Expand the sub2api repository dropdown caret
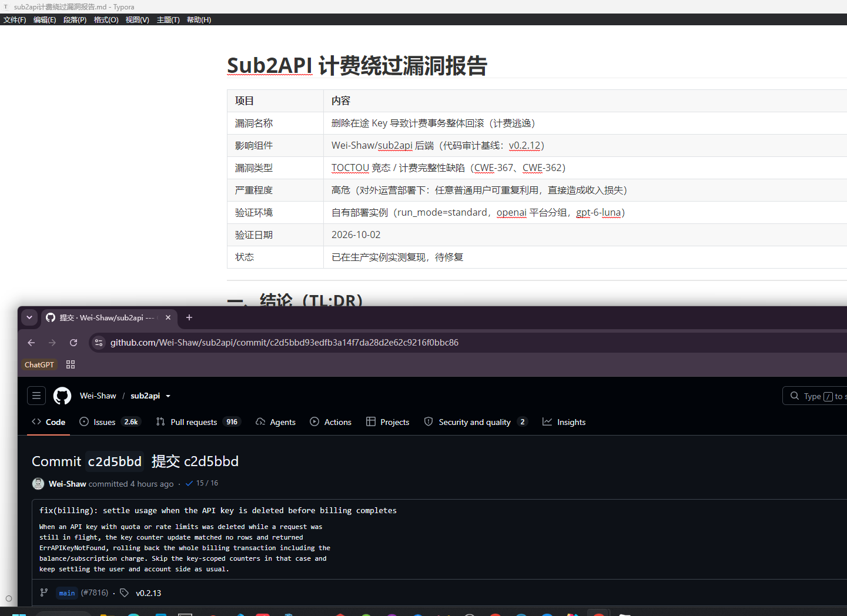847x616 pixels. point(168,396)
